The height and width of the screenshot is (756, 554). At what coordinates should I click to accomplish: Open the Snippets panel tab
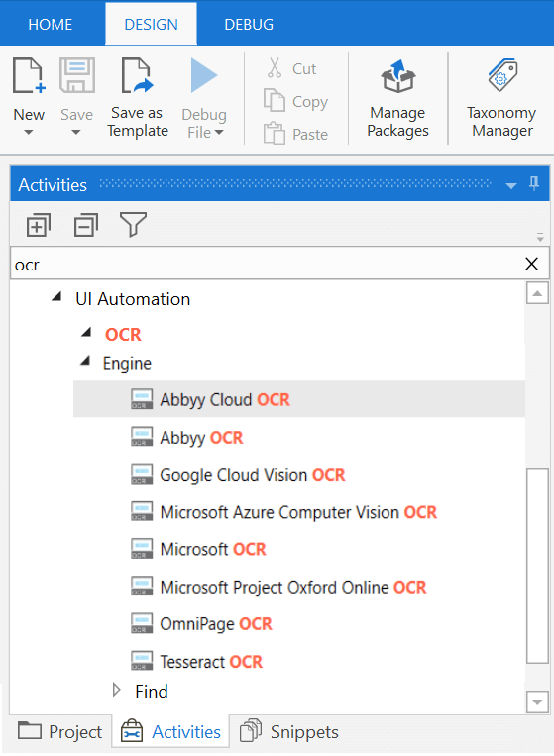(289, 732)
